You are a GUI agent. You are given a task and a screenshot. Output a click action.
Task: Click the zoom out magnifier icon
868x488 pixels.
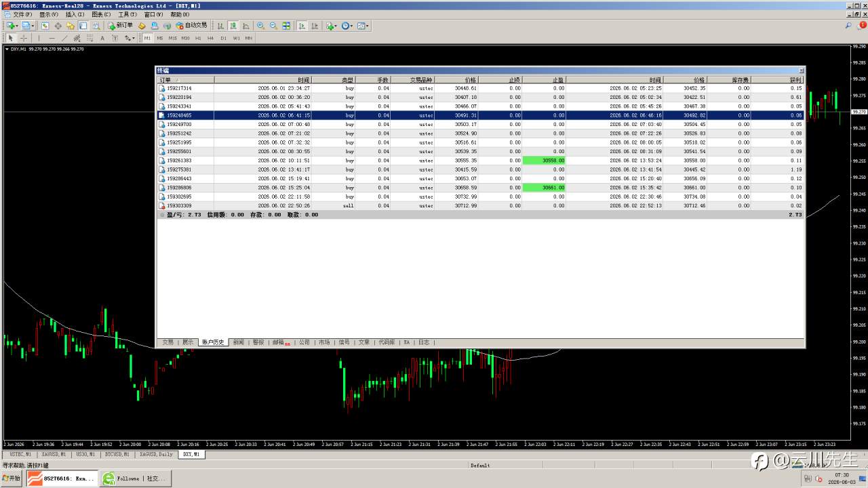point(273,26)
